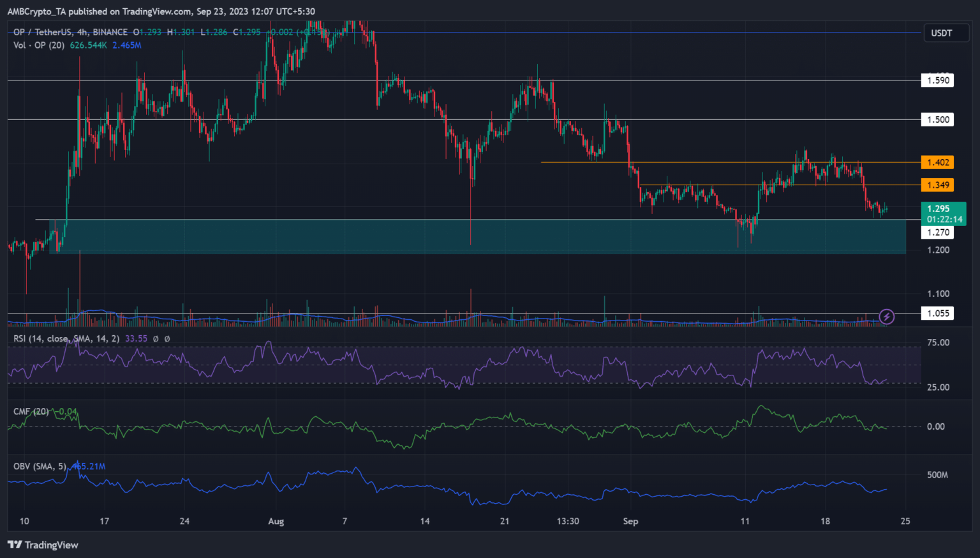Select the RSI (14, close, SMA) indicator label
The width and height of the screenshot is (980, 558).
[66, 338]
